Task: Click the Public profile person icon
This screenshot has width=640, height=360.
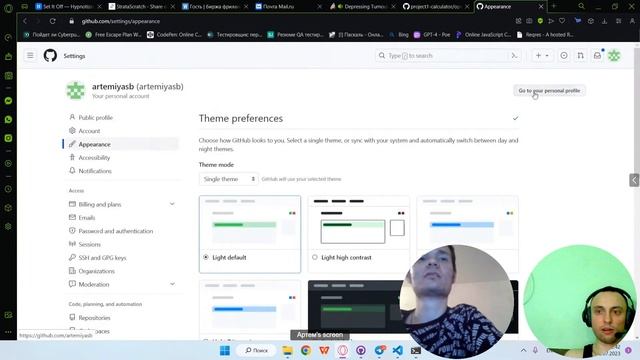Action: click(72, 117)
